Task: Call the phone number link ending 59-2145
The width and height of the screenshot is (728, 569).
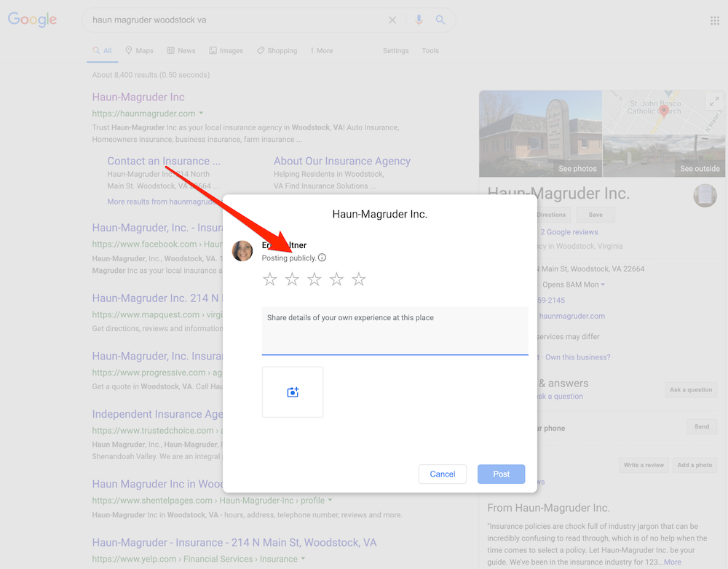Action: [x=551, y=301]
